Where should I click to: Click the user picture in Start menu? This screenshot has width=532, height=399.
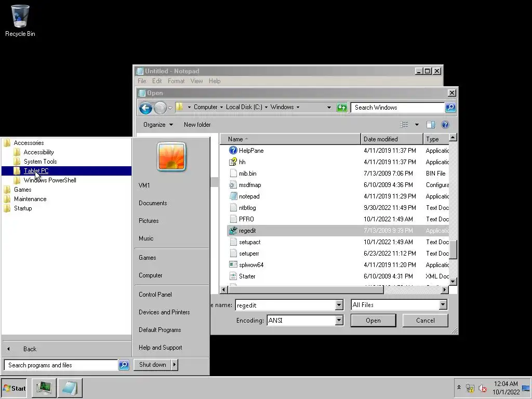(x=171, y=156)
